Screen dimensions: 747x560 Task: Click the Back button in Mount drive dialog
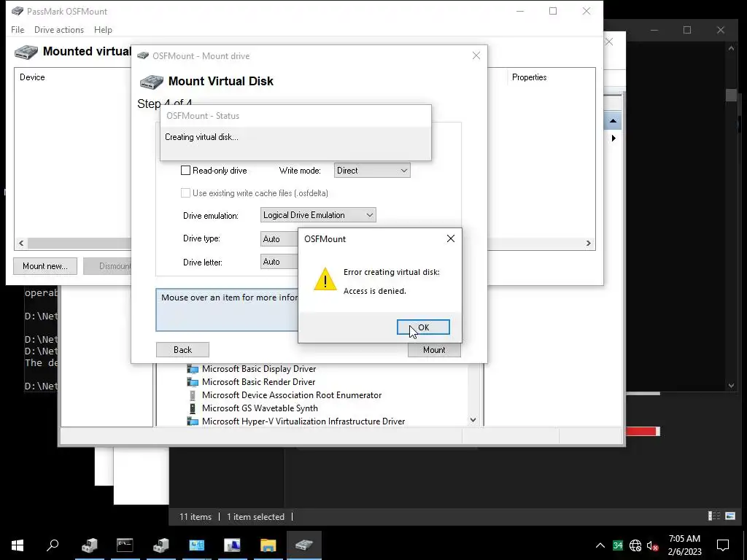point(182,349)
